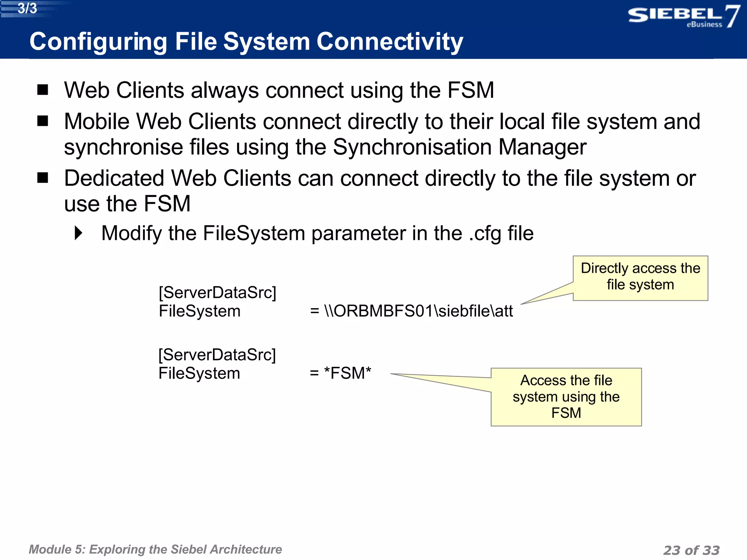
Task: Click the first FileSystem parameter label
Action: tap(200, 311)
